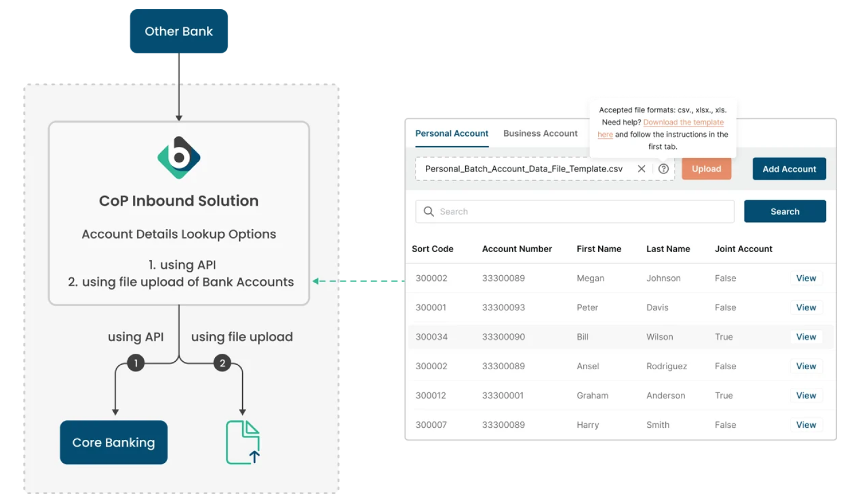860x504 pixels.
Task: Click the first name Megan cell
Action: [590, 279]
